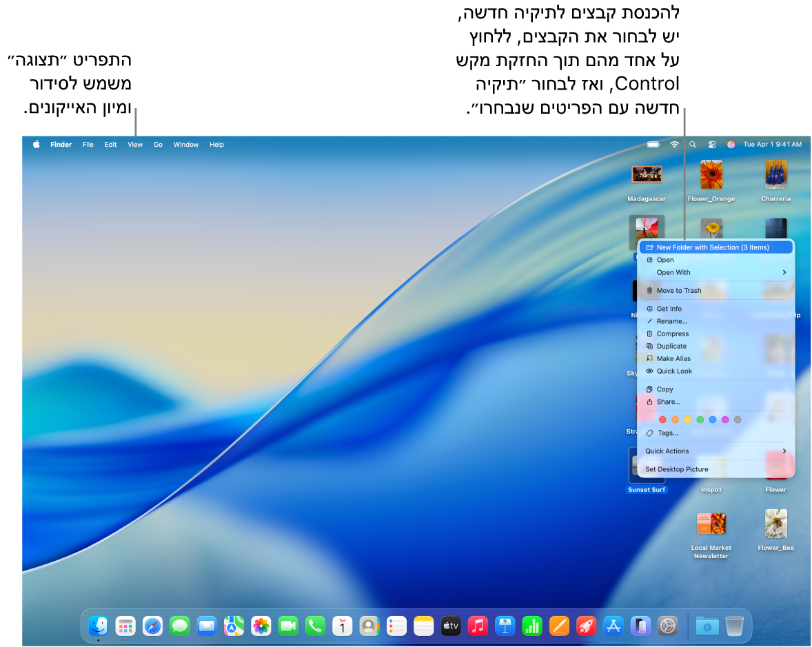The image size is (812, 647).
Task: Select Move to Trash
Action: [x=678, y=291]
